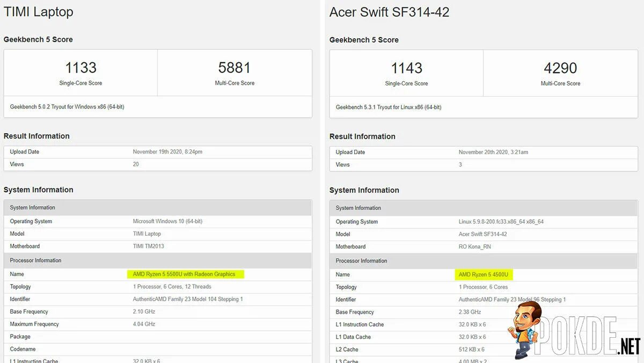
Task: Click the 'Codename' row label
Action: (23, 349)
